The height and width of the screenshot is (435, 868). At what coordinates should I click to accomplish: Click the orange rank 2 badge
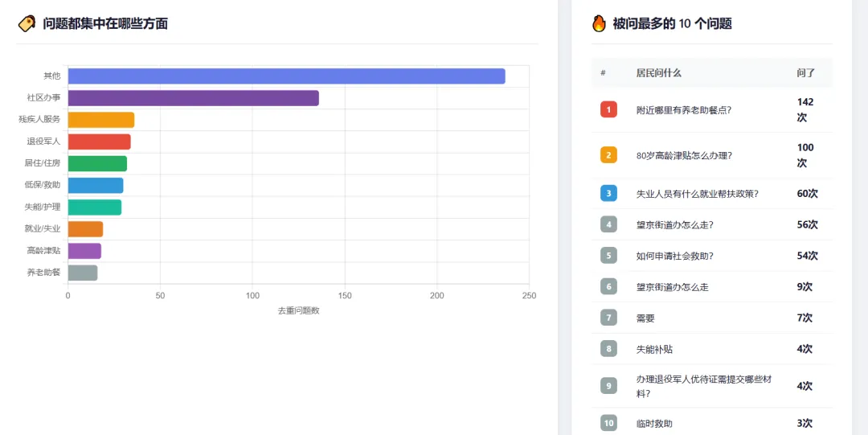pos(608,155)
